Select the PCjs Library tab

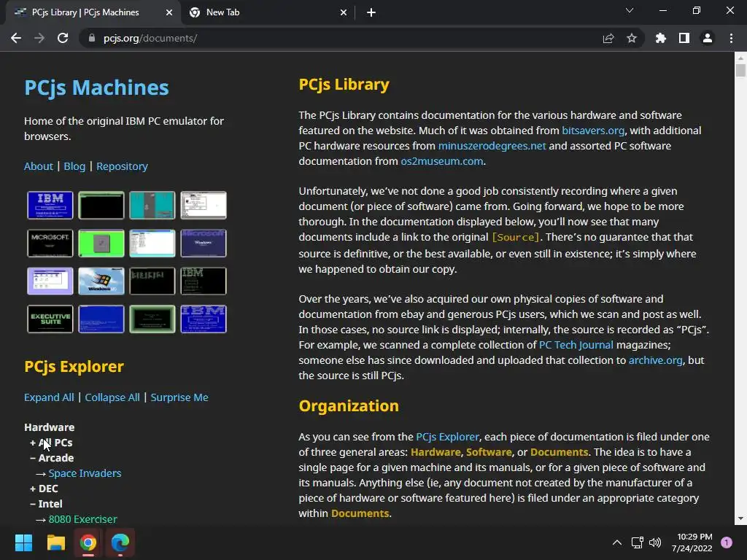(93, 13)
